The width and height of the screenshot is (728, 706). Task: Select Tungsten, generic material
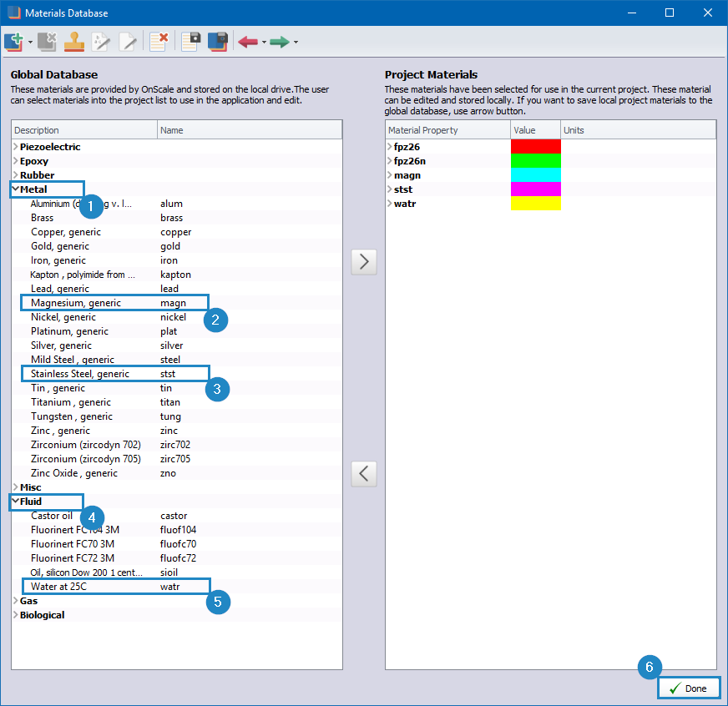[x=177, y=416]
